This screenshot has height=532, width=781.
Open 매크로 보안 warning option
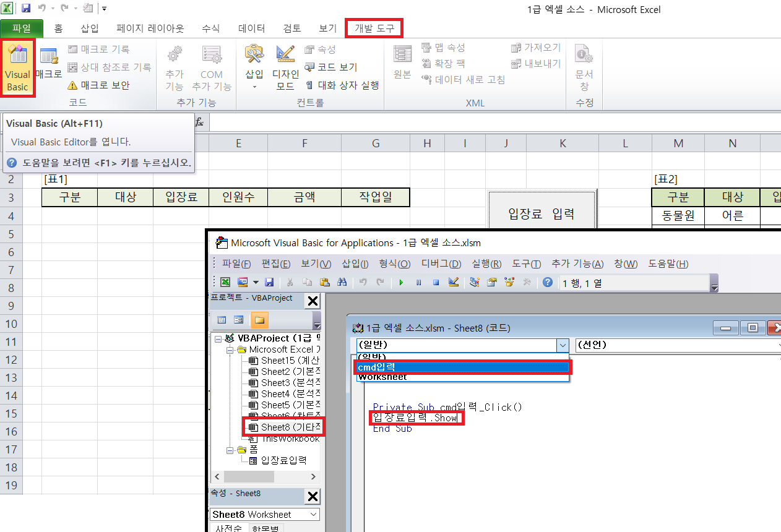tap(98, 85)
